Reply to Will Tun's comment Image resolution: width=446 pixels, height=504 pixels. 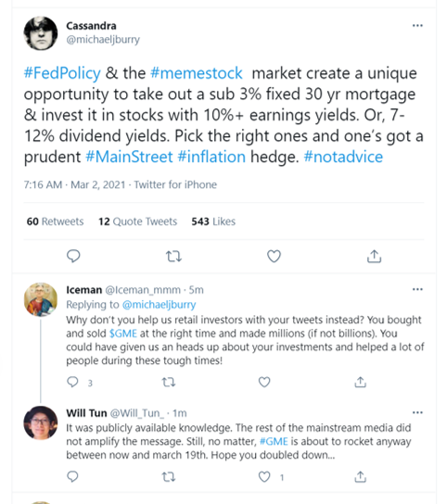pyautogui.click(x=72, y=477)
